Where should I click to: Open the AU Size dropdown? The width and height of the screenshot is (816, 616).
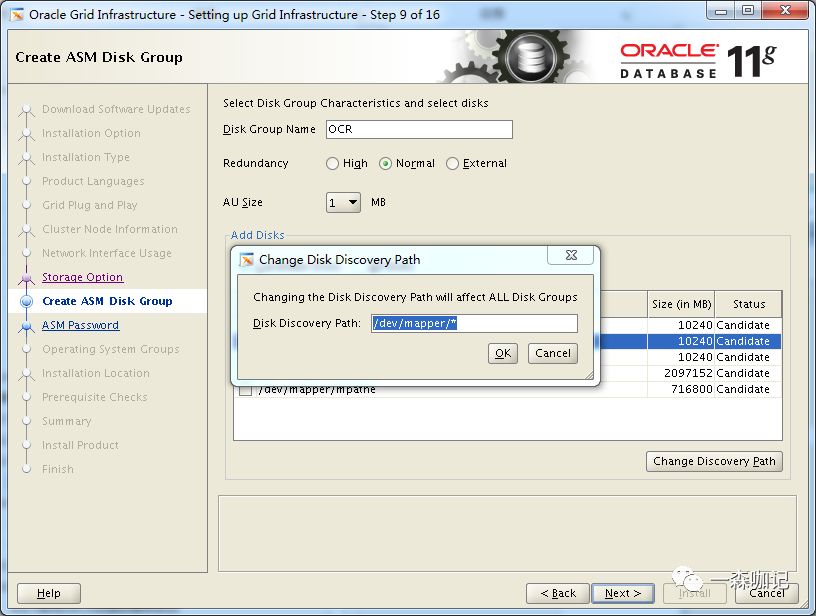pyautogui.click(x=343, y=202)
